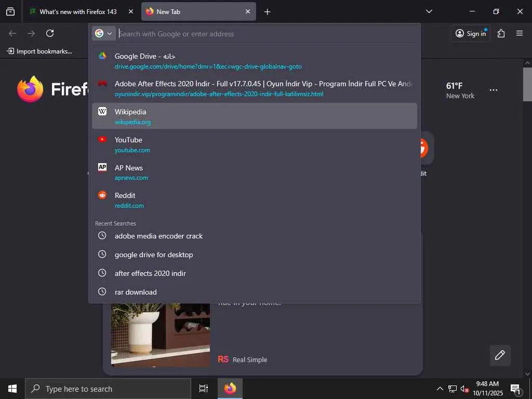Reload the current page
Image resolution: width=532 pixels, height=399 pixels.
(x=50, y=33)
